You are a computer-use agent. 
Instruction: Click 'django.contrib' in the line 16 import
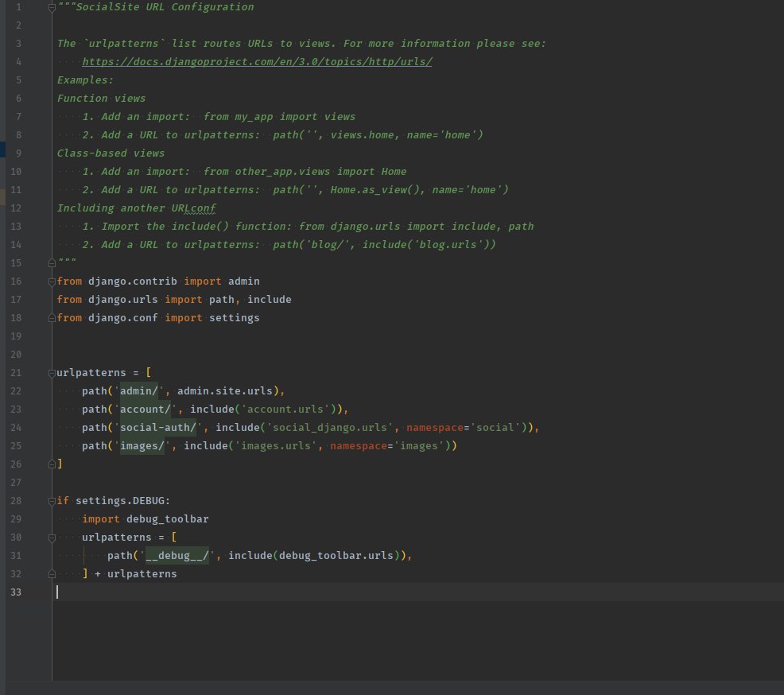click(x=133, y=281)
